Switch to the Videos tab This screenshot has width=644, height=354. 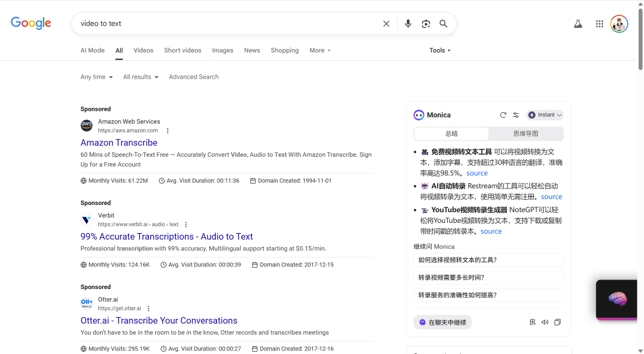tap(143, 50)
